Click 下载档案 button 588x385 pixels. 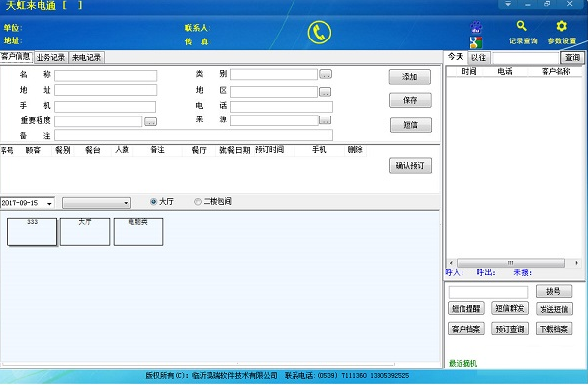coord(553,329)
